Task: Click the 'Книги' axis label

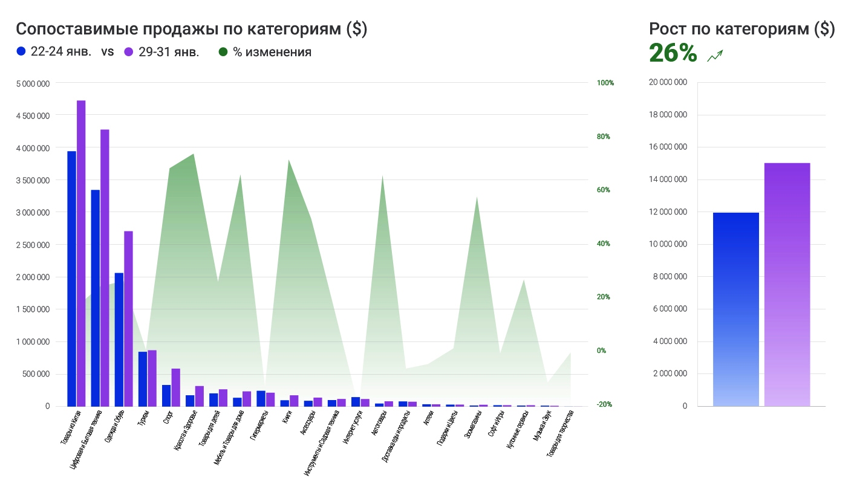Action: tap(287, 418)
